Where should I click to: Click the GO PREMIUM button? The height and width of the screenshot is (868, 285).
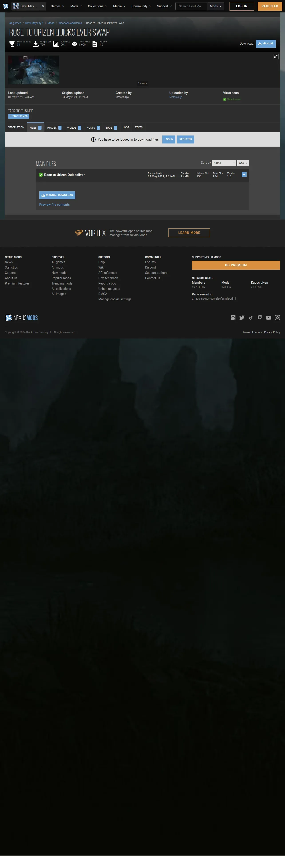click(236, 265)
